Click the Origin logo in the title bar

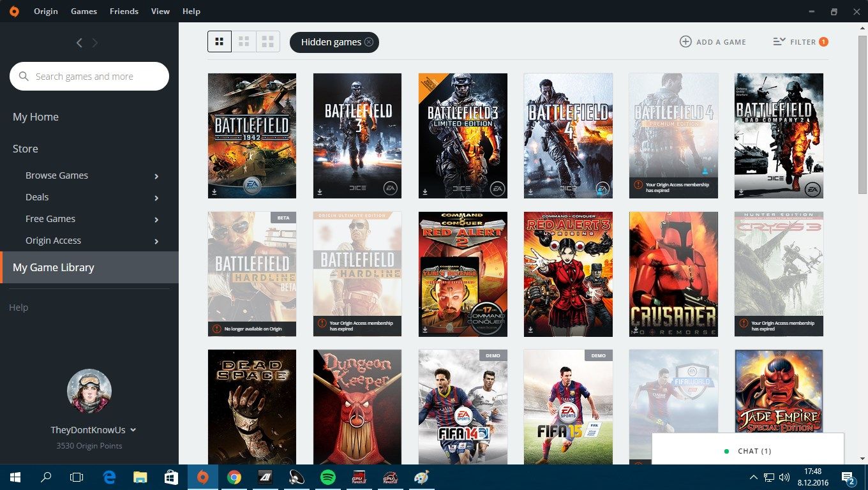14,11
